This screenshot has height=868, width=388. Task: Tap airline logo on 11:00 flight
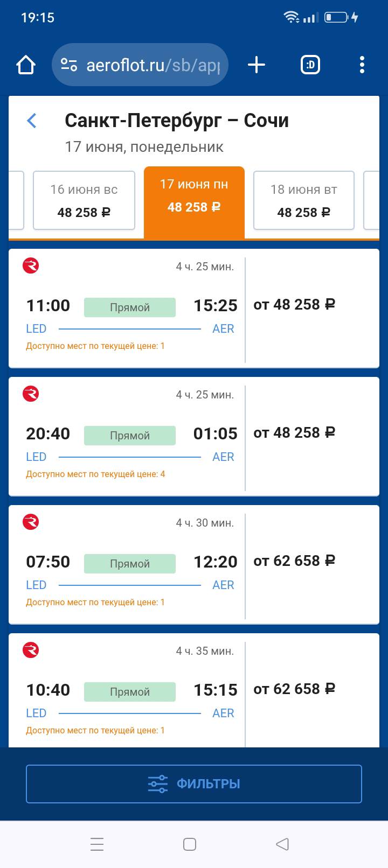(31, 265)
